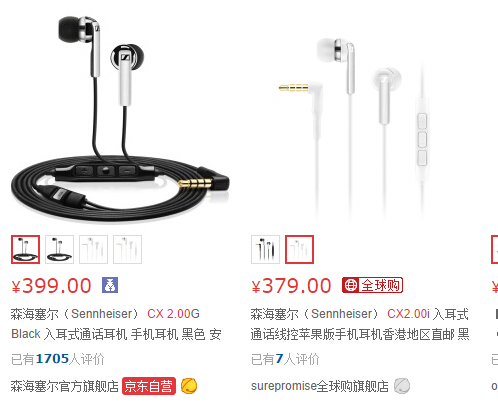This screenshot has height=404, width=498.
Task: Select black variant thumbnail of CX2.00i
Action: (265, 249)
